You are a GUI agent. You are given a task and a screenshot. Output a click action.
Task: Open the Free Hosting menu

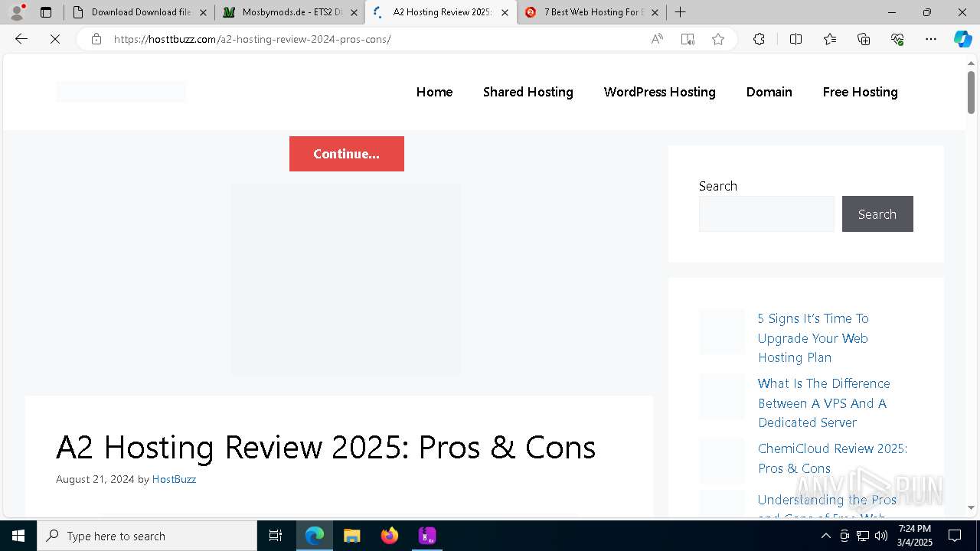point(860,92)
